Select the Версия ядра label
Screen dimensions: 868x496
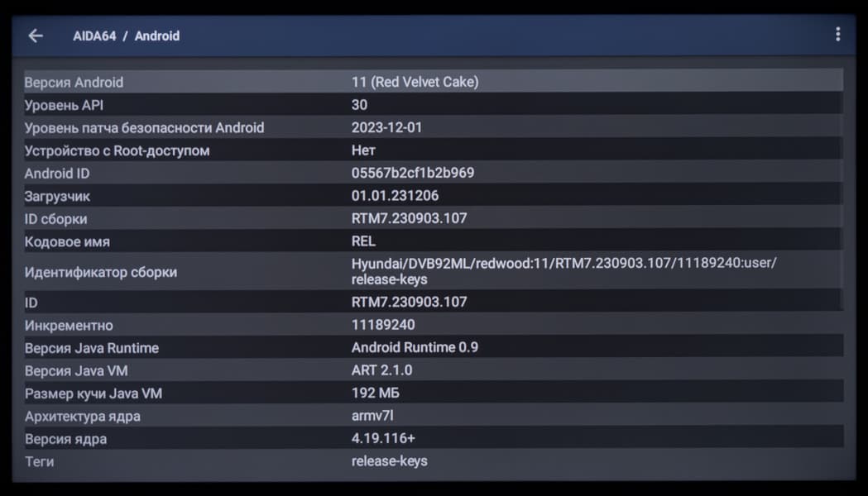tap(65, 439)
